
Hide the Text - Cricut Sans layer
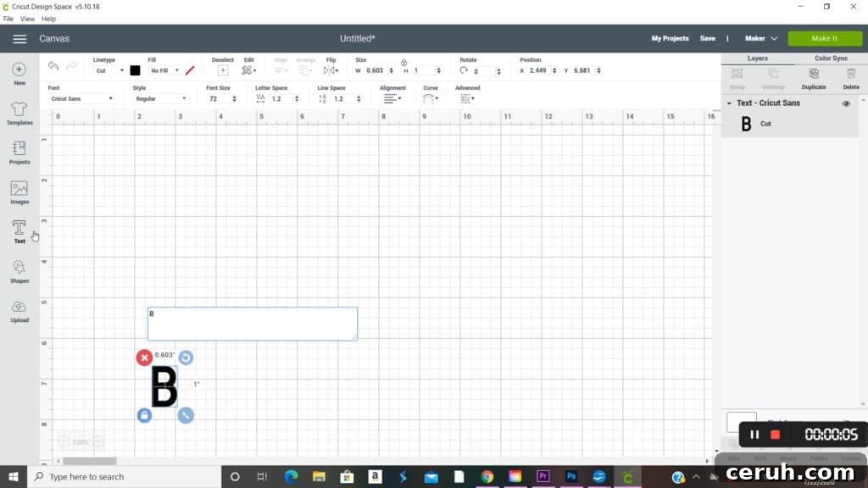pyautogui.click(x=846, y=103)
